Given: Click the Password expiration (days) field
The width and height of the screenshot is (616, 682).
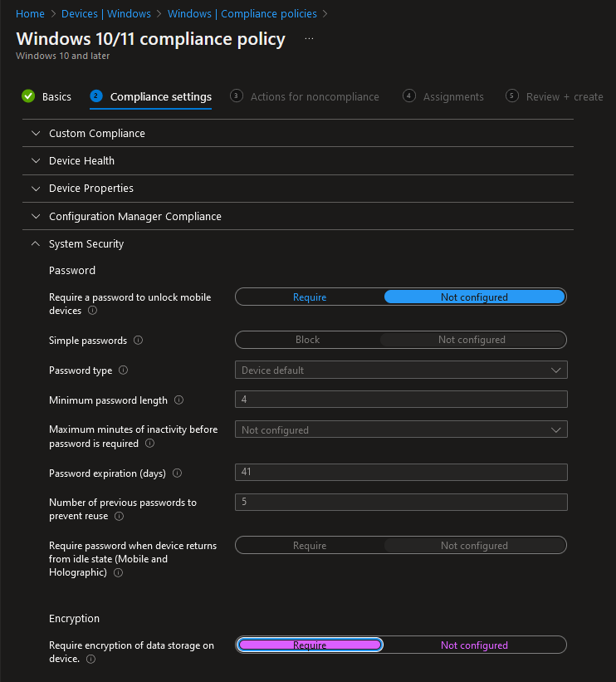Looking at the screenshot, I should tap(401, 472).
